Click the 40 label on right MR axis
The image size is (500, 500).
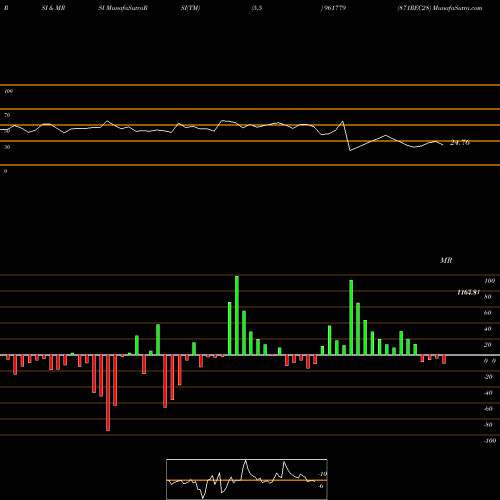488,329
